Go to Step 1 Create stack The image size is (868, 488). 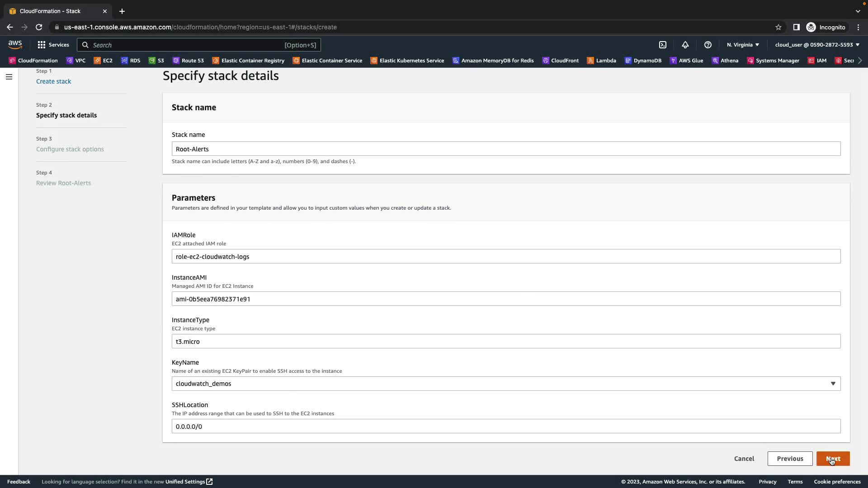pos(53,81)
